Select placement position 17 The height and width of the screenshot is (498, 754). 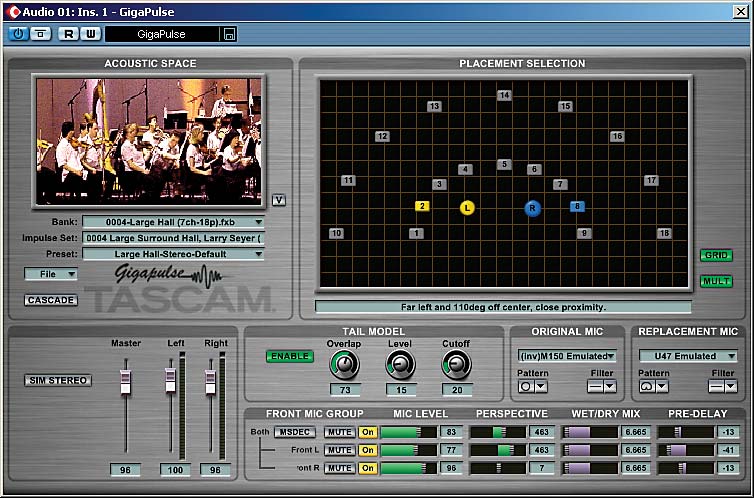click(651, 180)
